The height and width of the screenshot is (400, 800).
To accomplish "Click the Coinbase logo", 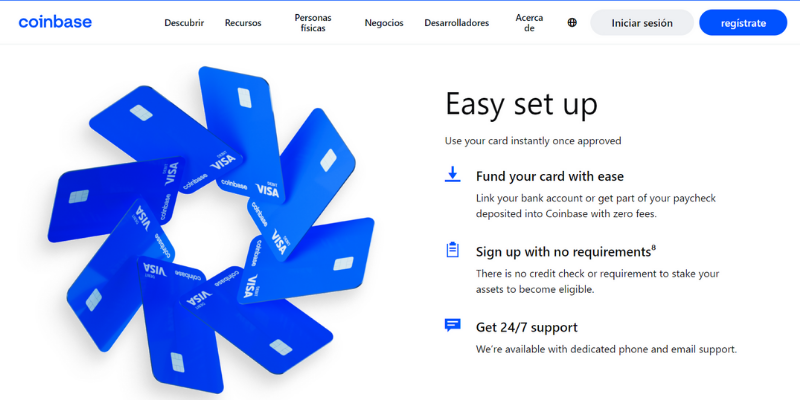I will (55, 22).
